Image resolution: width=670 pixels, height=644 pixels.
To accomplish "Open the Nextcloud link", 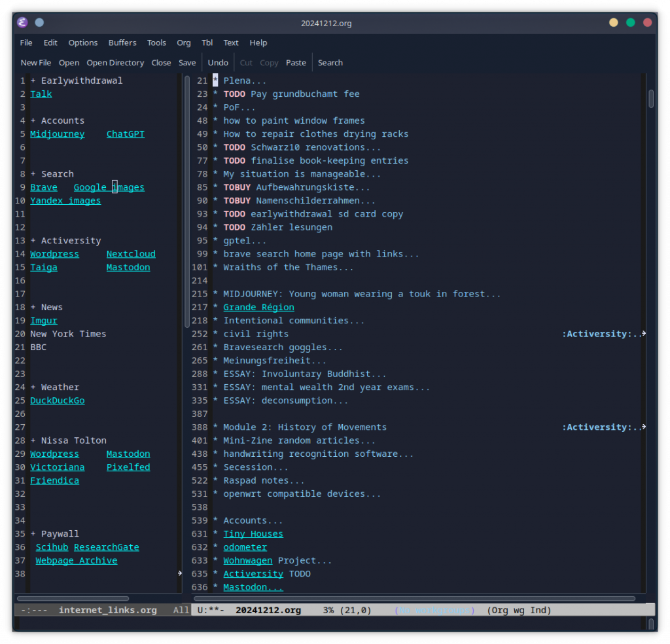I will pos(131,255).
